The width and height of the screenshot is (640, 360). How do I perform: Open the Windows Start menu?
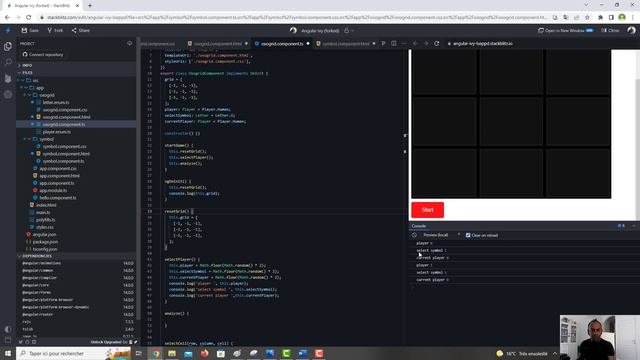[8, 353]
